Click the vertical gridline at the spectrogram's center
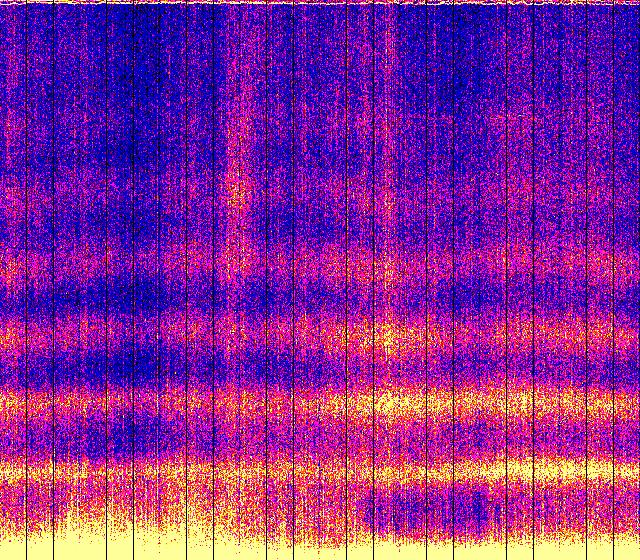 click(320, 280)
